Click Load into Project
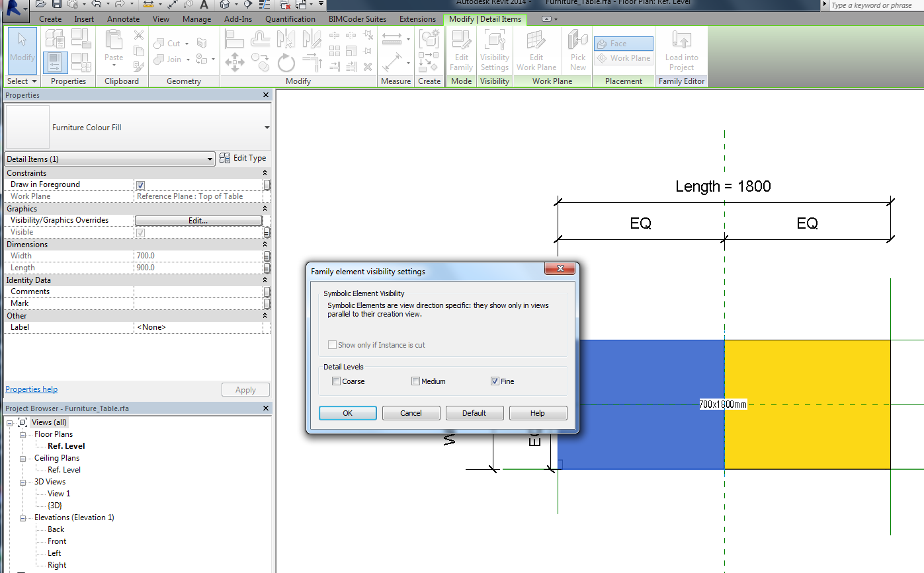 pos(681,51)
